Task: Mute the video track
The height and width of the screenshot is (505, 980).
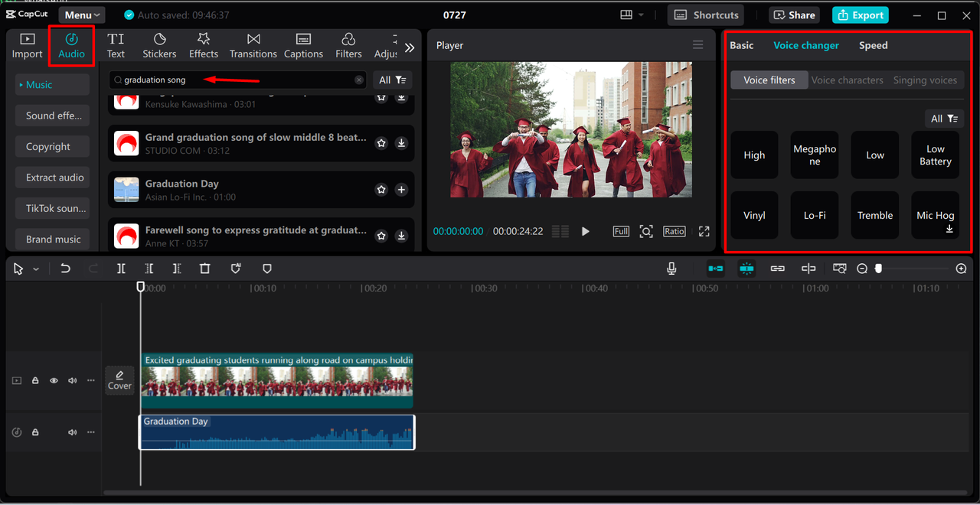Action: pos(72,380)
